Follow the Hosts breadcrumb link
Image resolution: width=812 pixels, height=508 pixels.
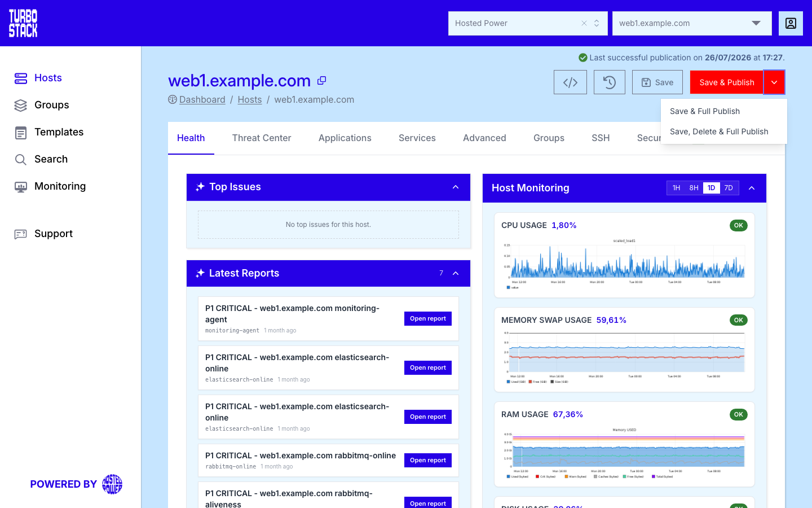(x=250, y=99)
